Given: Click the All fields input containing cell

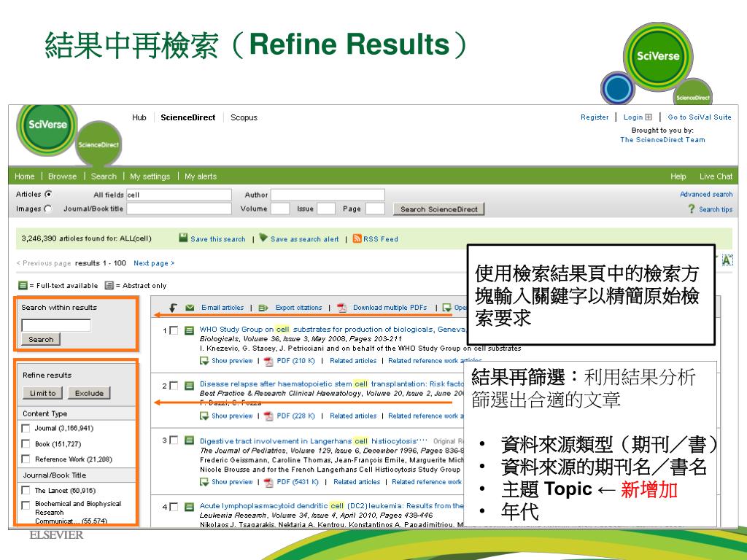Looking at the screenshot, I should (x=179, y=195).
